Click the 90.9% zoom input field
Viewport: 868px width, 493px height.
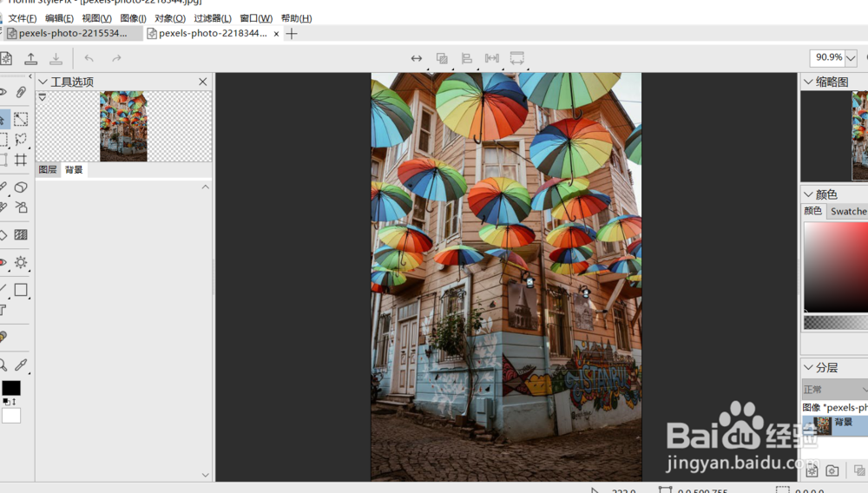[x=827, y=57]
